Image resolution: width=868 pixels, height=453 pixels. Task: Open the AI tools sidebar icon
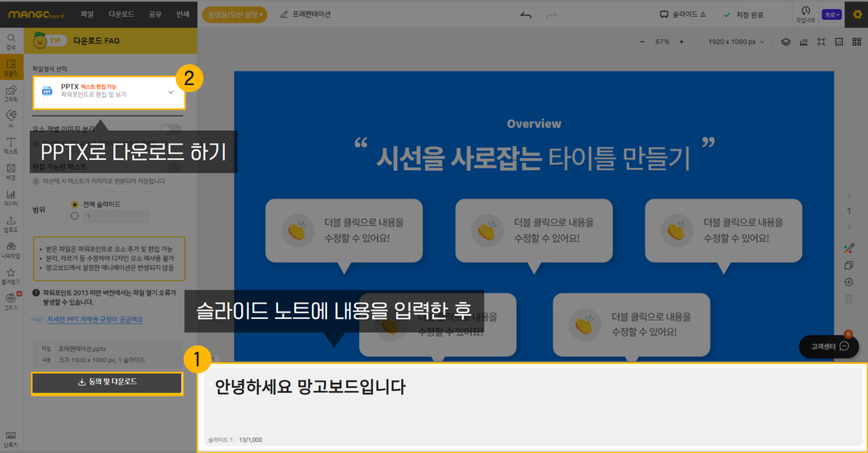point(11,119)
